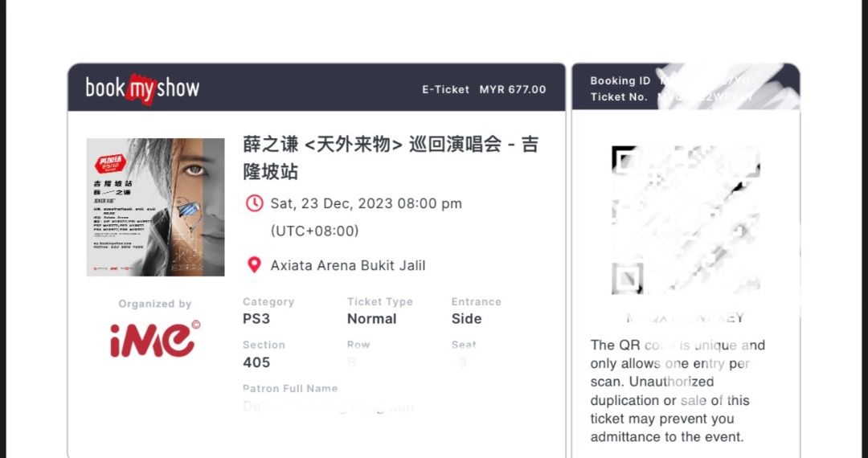Image resolution: width=868 pixels, height=458 pixels.
Task: Click the Patron Full Name label
Action: [x=289, y=388]
